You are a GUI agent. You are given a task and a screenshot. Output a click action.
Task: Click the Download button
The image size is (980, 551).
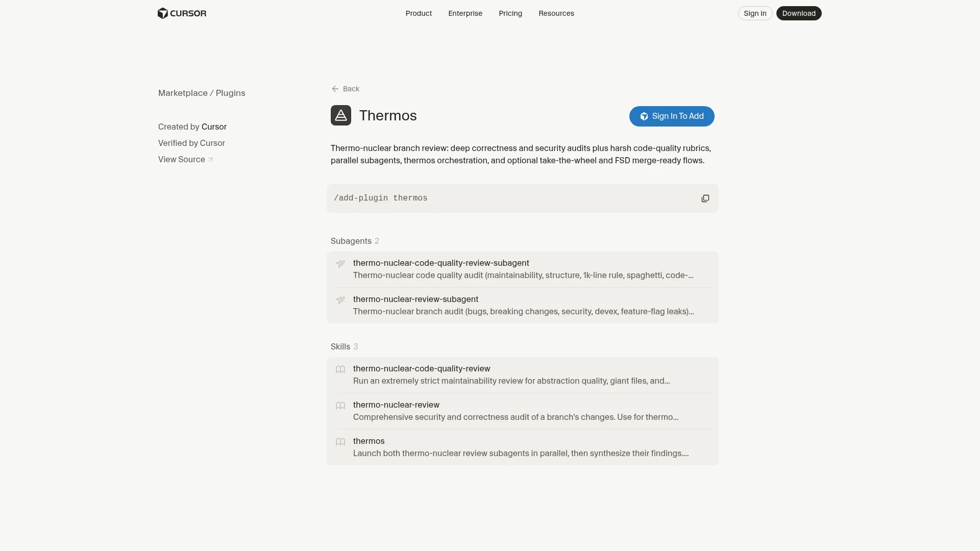[x=799, y=13]
